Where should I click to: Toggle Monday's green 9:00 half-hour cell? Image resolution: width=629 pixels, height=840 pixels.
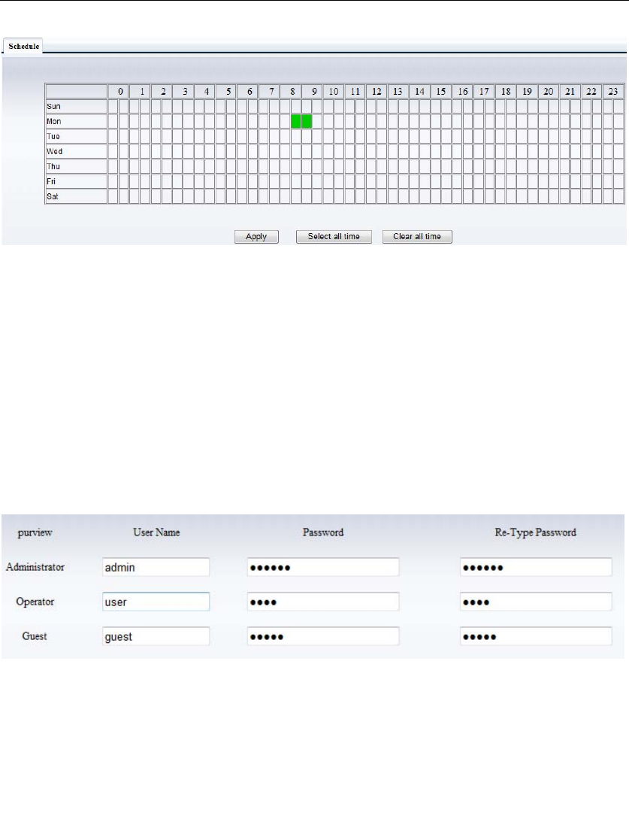click(307, 122)
